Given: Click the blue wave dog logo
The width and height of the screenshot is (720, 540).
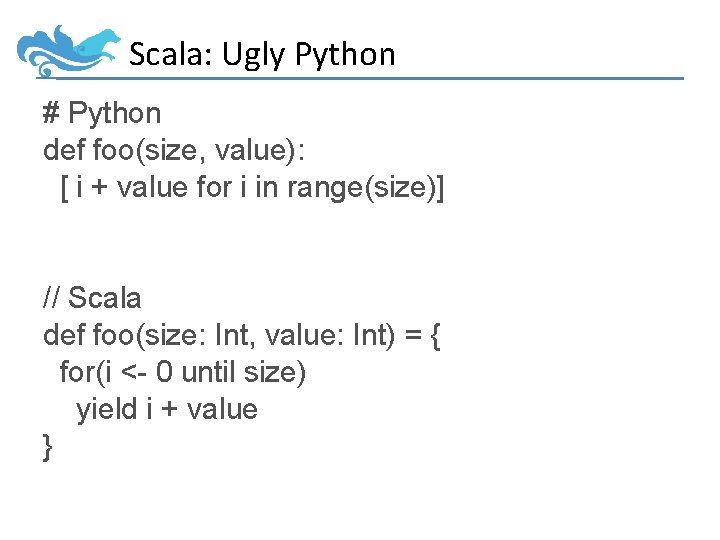Looking at the screenshot, I should (70, 50).
